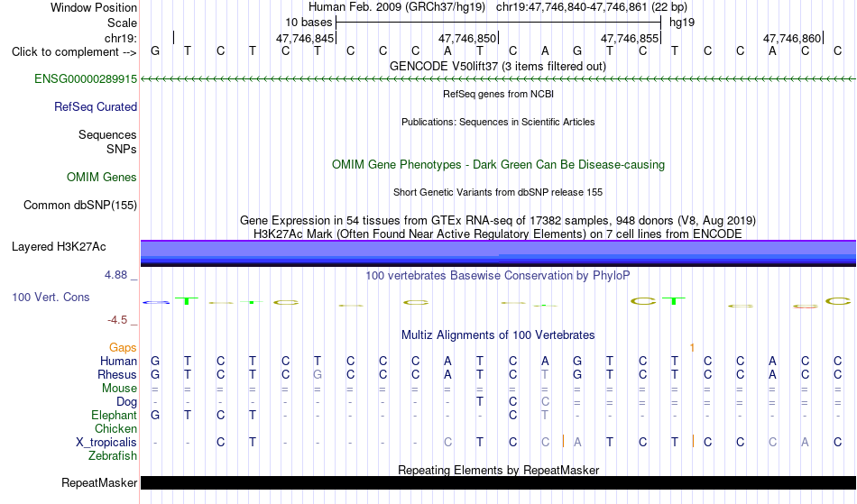Click the ENSG00000289915 track label
The image size is (857, 504).
coord(86,79)
